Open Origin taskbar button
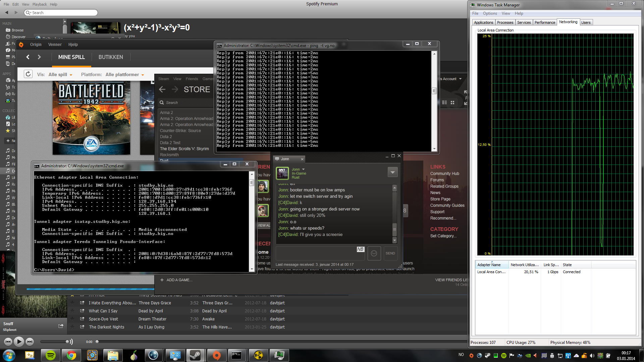The width and height of the screenshot is (644, 362). pos(216,355)
